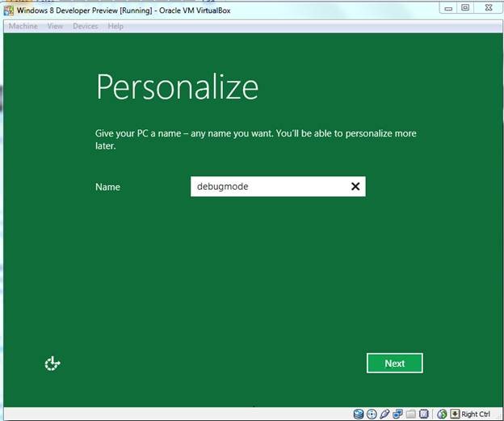Click the hard disk activity icon
Viewport: 504px width, 421px height.
pyautogui.click(x=359, y=414)
